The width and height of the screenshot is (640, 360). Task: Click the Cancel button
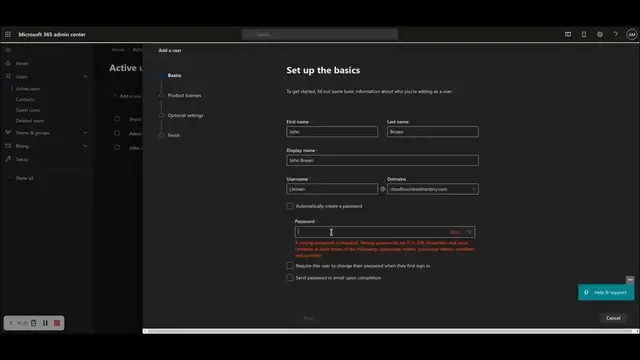[613, 318]
